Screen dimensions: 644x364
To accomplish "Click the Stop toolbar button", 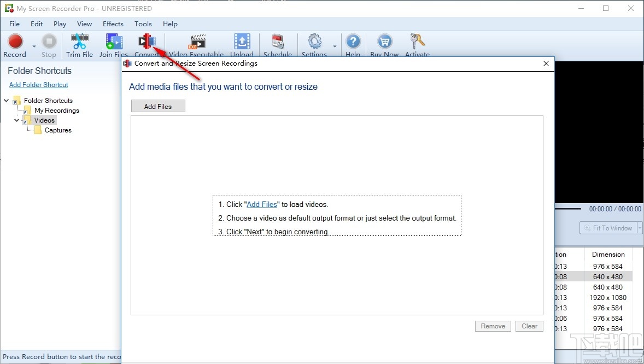I will point(49,45).
